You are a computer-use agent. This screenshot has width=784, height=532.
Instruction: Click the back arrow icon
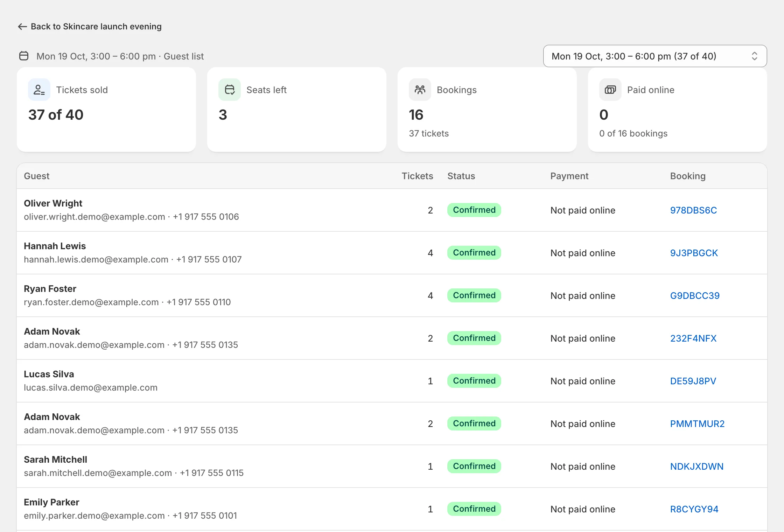22,27
